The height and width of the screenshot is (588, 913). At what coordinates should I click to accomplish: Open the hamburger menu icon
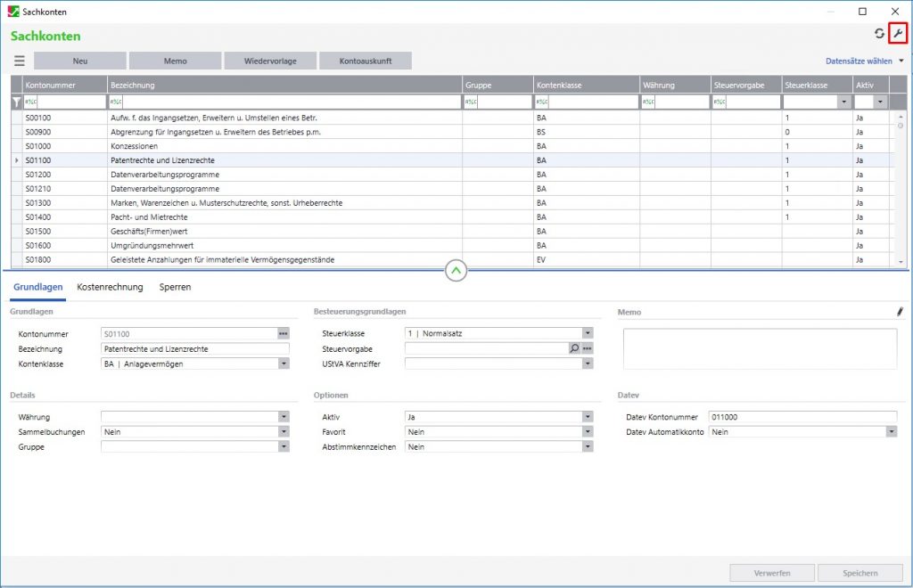[x=19, y=61]
